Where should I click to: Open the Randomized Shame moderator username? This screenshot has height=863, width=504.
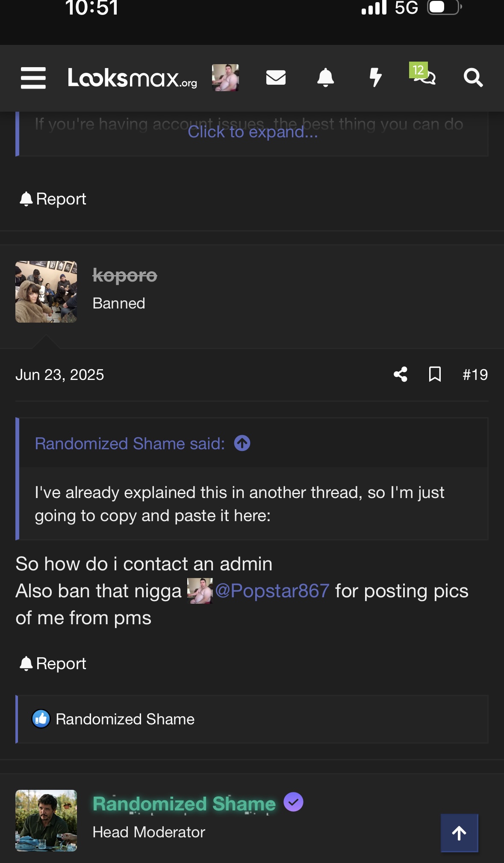[x=184, y=804]
